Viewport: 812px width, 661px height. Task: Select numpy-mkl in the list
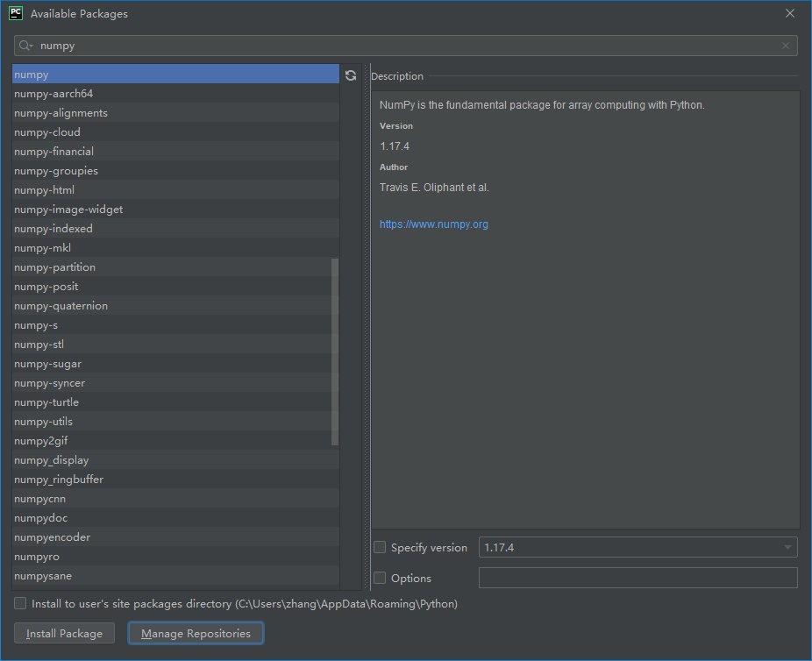click(x=175, y=247)
